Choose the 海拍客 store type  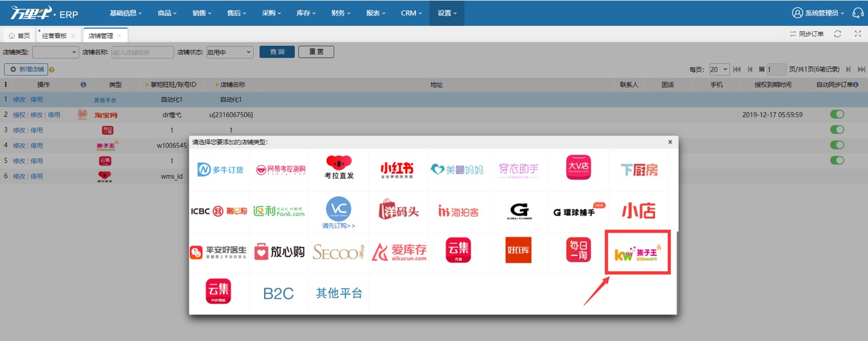coord(459,211)
